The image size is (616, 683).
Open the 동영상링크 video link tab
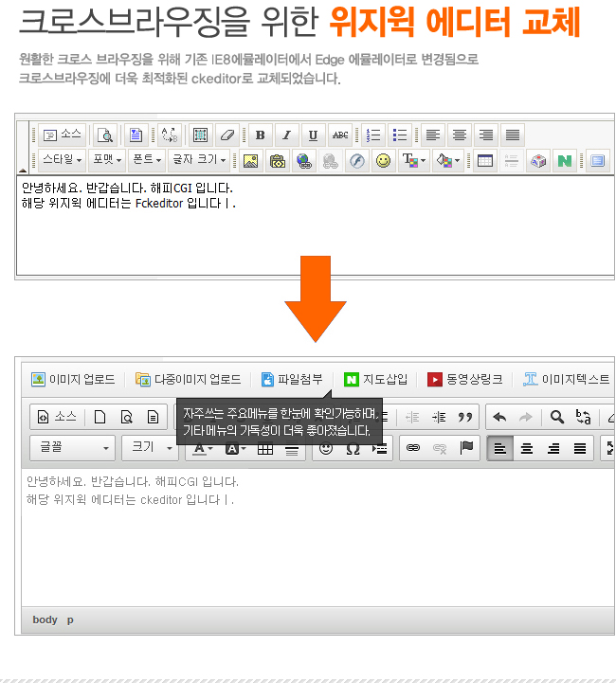coord(464,379)
